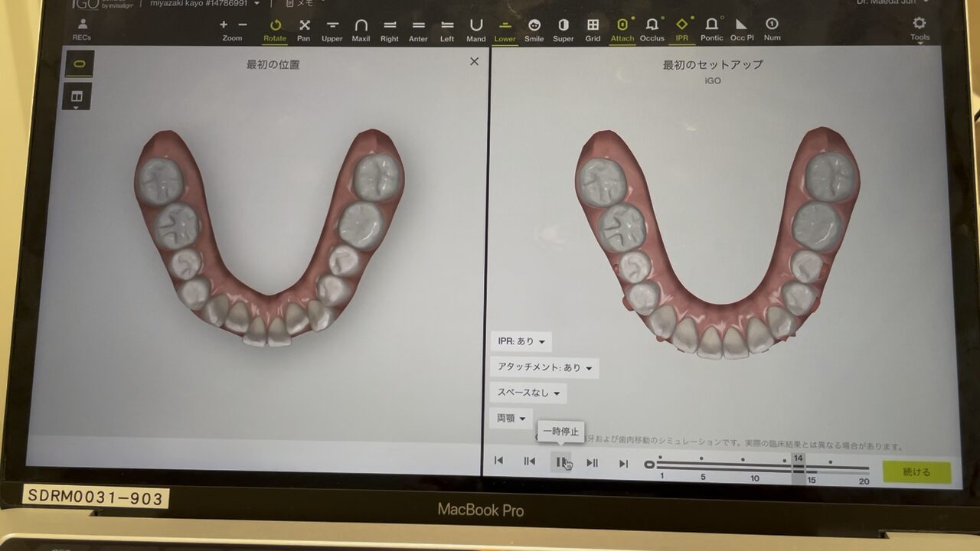Click stage 5 on the timeline
This screenshot has width=980, height=551.
[702, 478]
